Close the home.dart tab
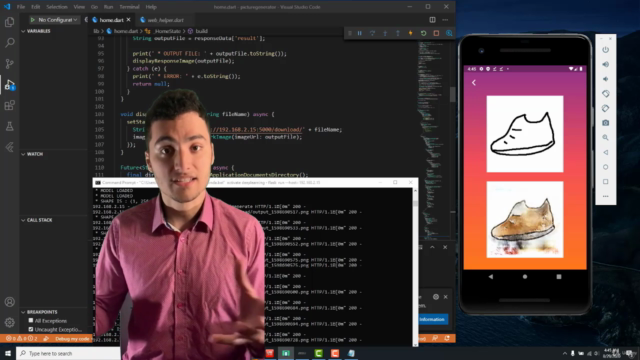Screen dimensions: 640x360 [x=129, y=20]
